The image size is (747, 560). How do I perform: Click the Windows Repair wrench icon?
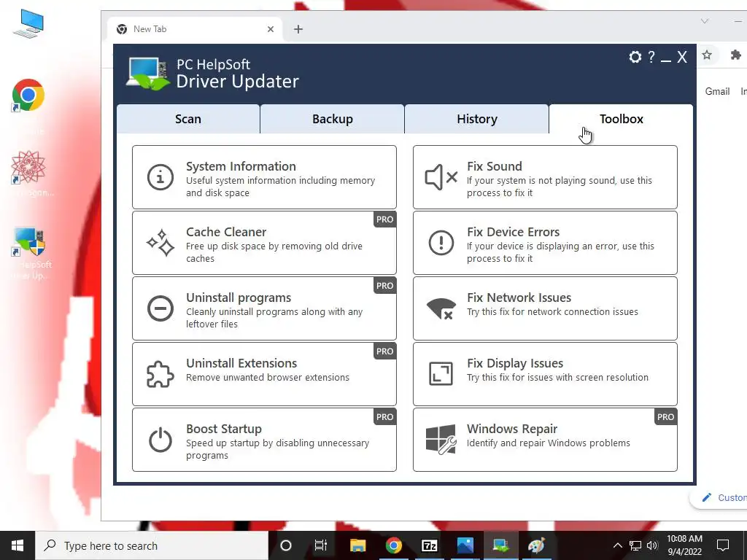click(441, 440)
